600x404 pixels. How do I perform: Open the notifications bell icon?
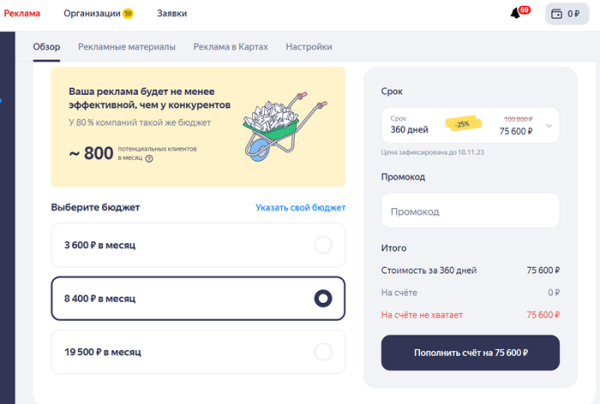pos(516,13)
